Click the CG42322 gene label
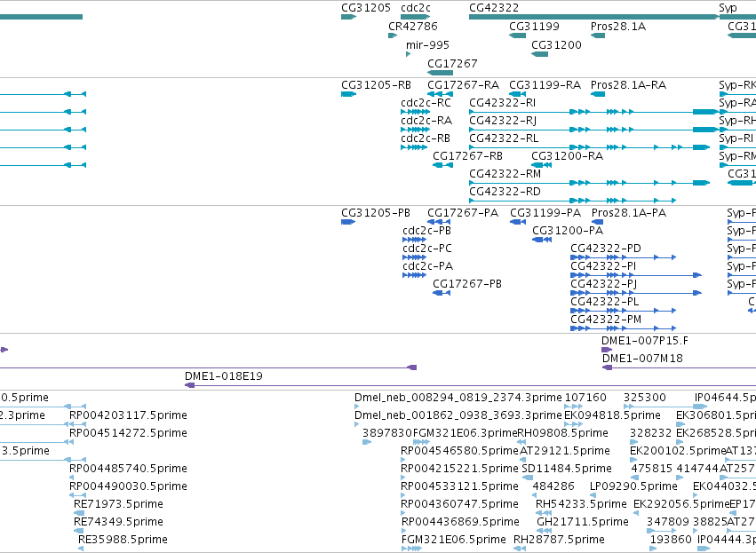This screenshot has height=553, width=756. click(494, 8)
